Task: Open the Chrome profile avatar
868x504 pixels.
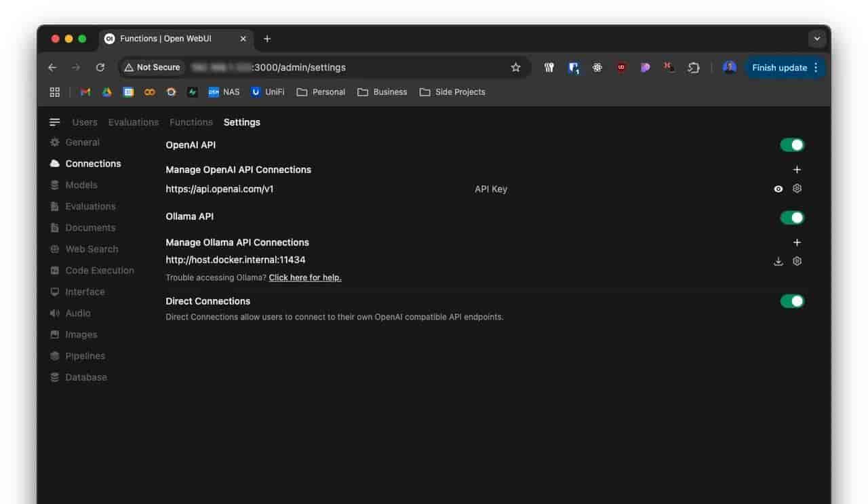Action: [730, 67]
